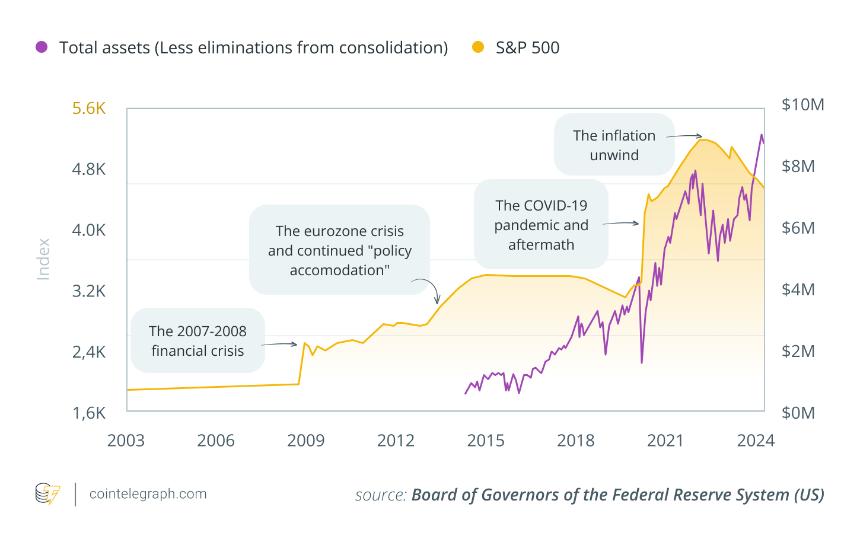This screenshot has height=542, width=860.
Task: Click the $4M right axis label
Action: click(797, 290)
